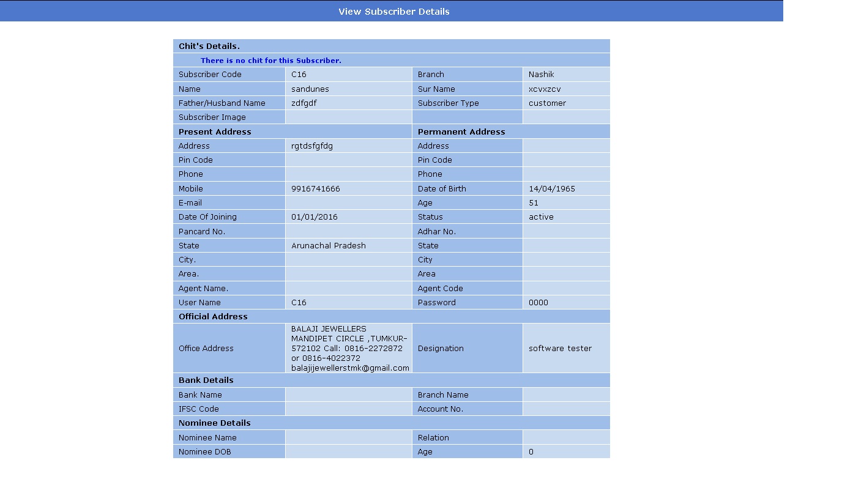Click the Subscriber Code label
This screenshot has width=842, height=504.
tap(210, 75)
